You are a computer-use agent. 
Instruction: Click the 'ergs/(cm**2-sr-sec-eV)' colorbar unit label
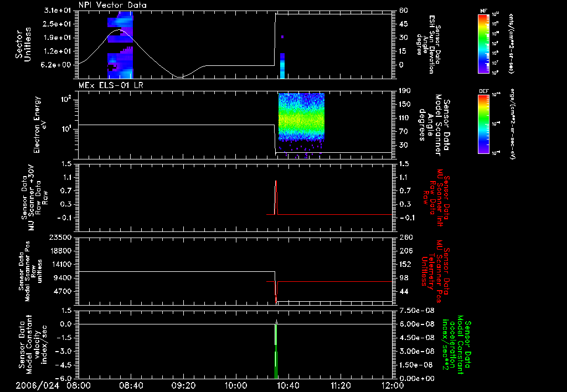512,124
